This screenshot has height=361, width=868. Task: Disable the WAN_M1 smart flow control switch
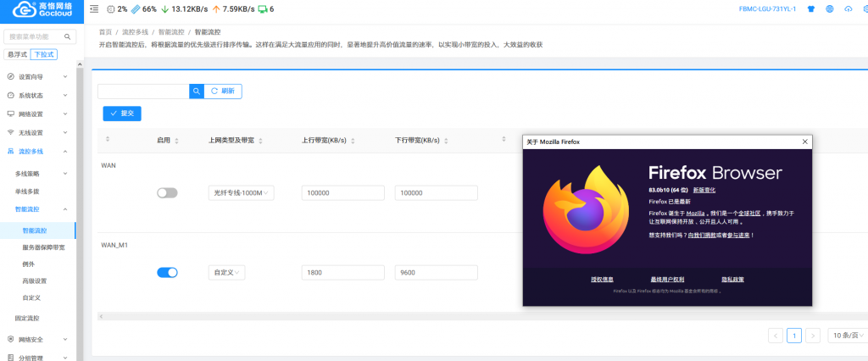pyautogui.click(x=167, y=272)
